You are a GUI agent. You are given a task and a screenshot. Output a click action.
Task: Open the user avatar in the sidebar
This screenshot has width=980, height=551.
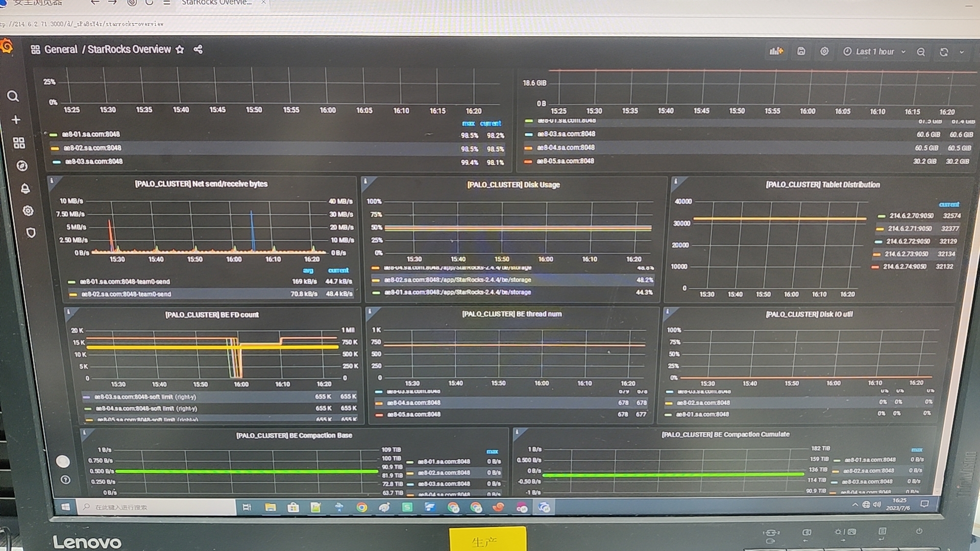(63, 461)
